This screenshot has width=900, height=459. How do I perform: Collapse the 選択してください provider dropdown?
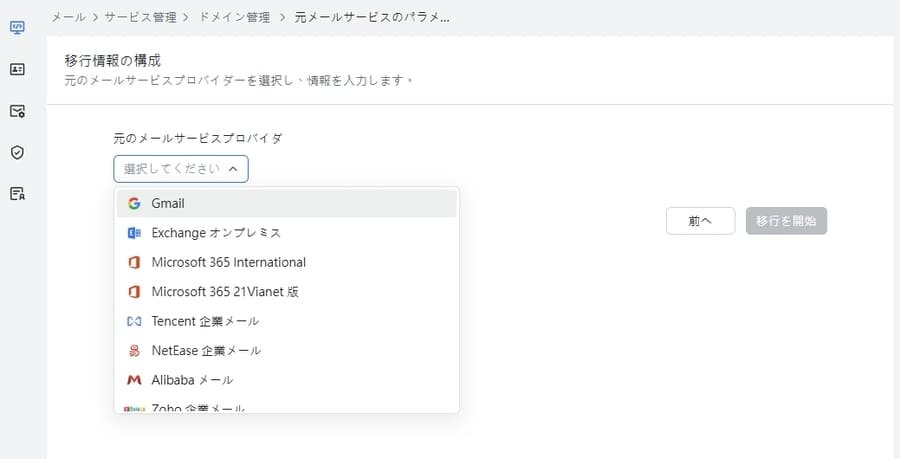181,169
